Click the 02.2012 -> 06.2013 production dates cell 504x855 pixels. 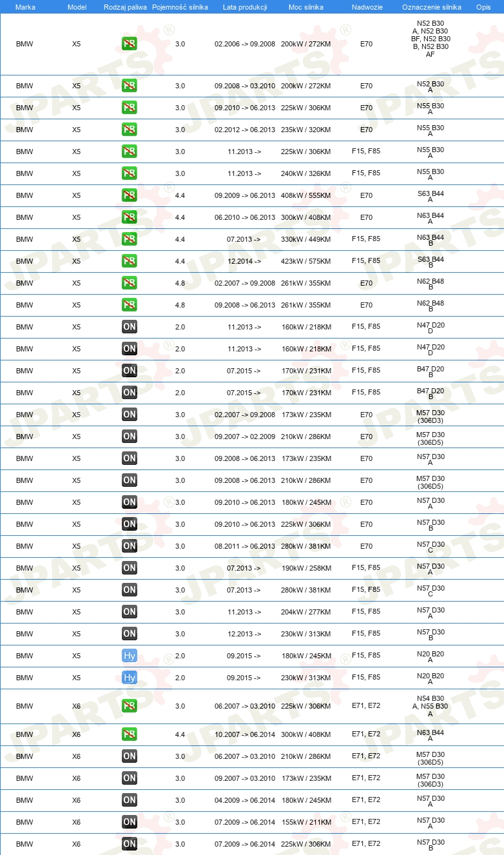pos(245,130)
